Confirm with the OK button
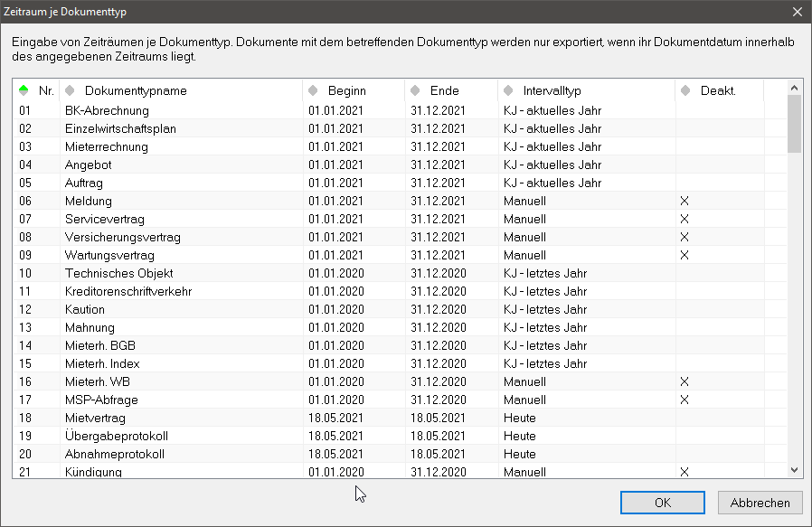Viewport: 812px width, 527px height. tap(662, 503)
